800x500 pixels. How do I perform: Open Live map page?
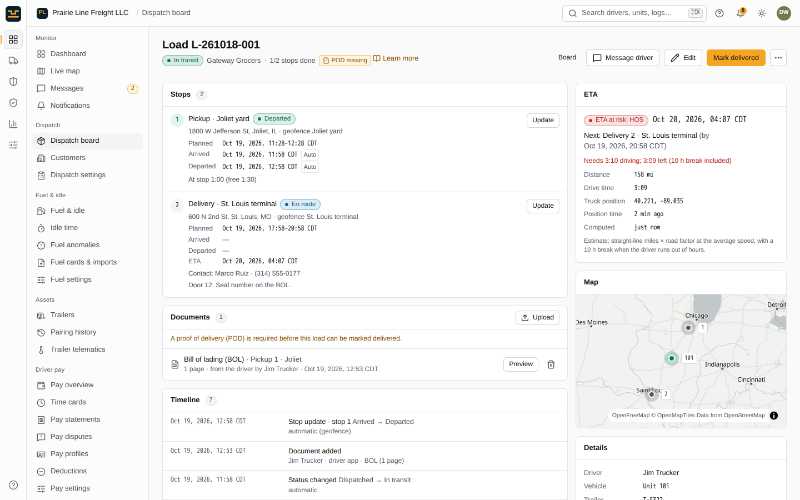(x=87, y=71)
